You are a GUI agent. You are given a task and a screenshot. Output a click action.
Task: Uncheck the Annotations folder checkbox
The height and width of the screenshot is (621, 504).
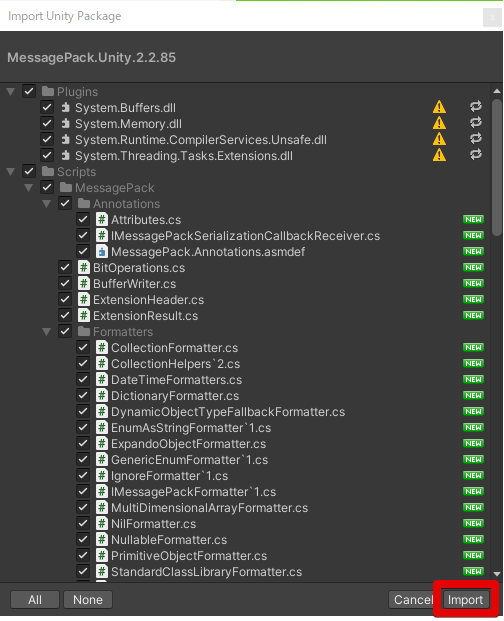coord(65,203)
